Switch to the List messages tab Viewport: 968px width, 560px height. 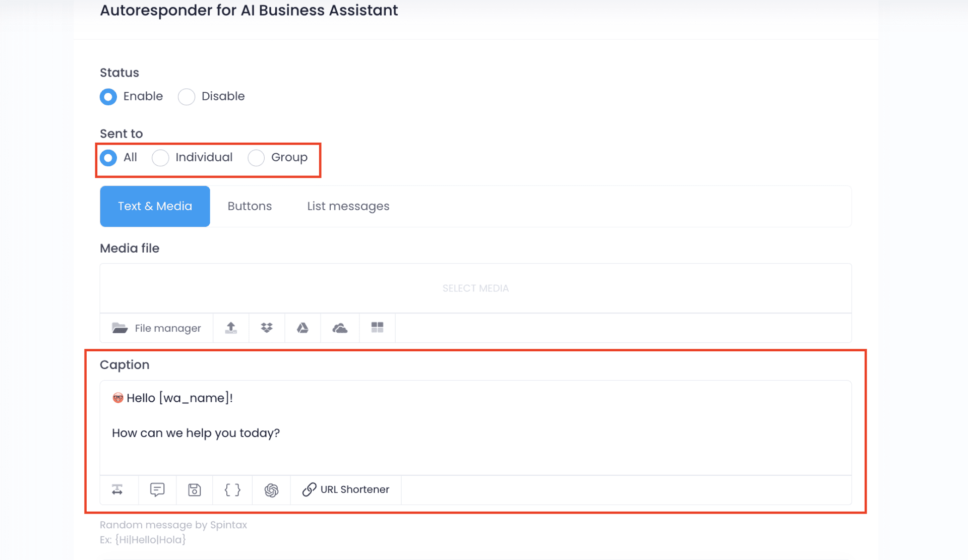coord(348,206)
